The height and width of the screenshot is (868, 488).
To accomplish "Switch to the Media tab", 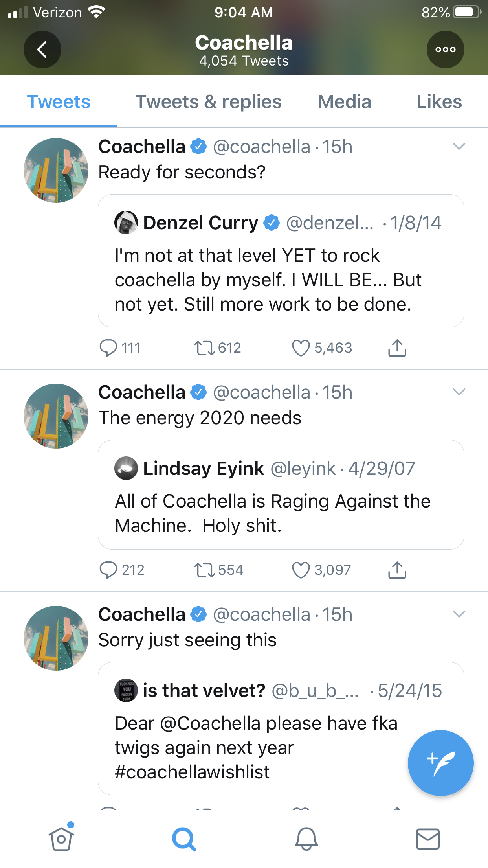I will (344, 102).
